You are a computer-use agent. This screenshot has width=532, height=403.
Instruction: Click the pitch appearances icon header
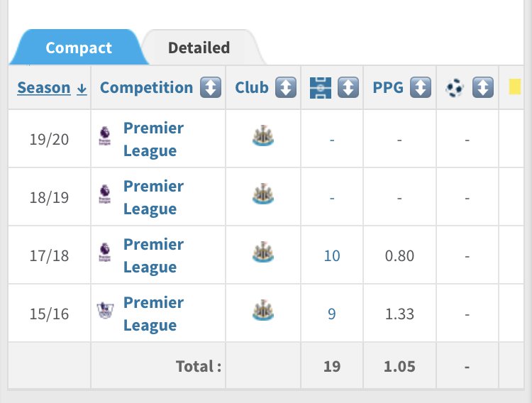(x=321, y=88)
